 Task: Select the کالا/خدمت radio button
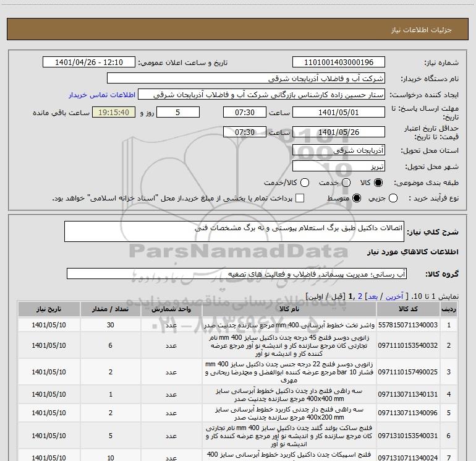click(x=305, y=183)
